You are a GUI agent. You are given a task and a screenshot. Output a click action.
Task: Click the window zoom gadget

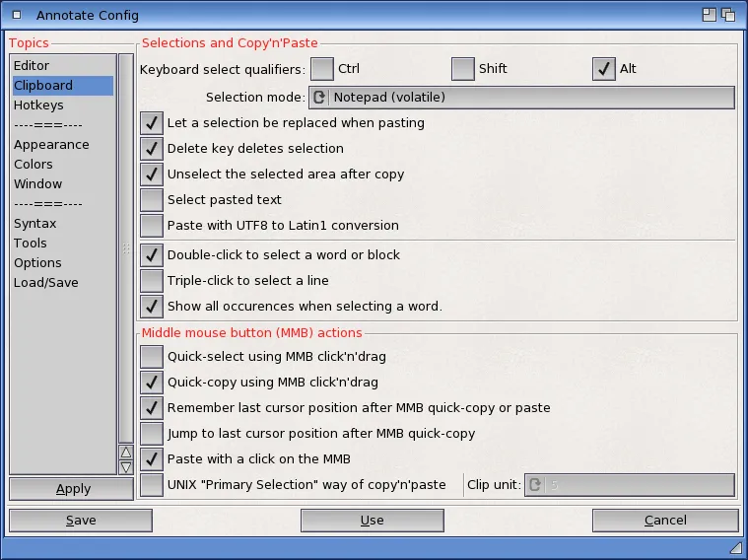[x=709, y=15]
